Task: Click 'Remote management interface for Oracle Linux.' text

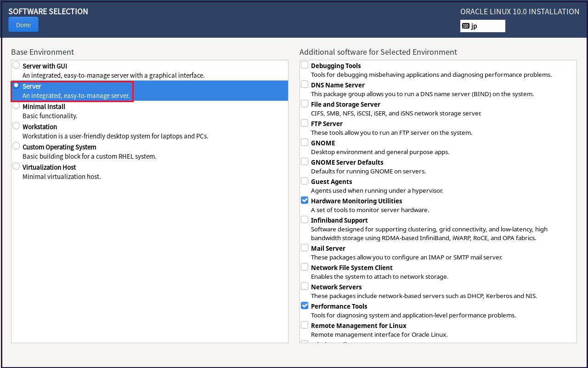Action: [x=379, y=335]
